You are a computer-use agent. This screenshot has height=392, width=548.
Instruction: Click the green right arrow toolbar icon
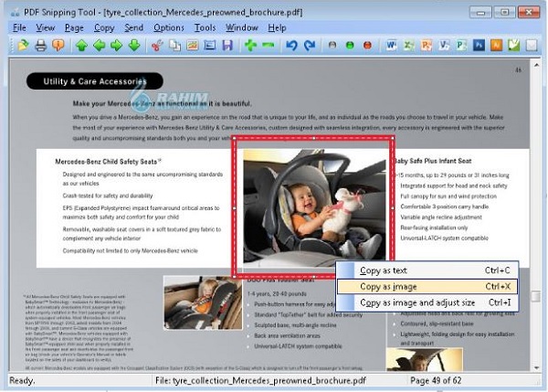tap(117, 46)
